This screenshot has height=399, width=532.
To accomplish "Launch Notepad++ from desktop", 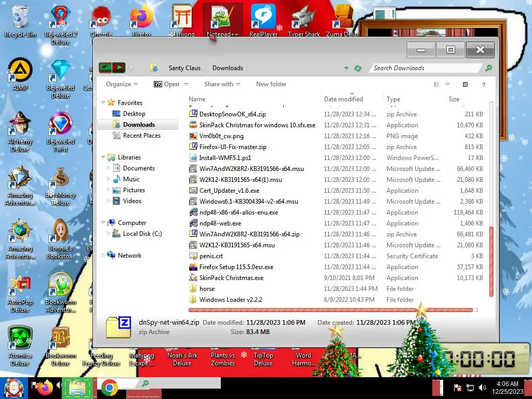I will tap(222, 21).
